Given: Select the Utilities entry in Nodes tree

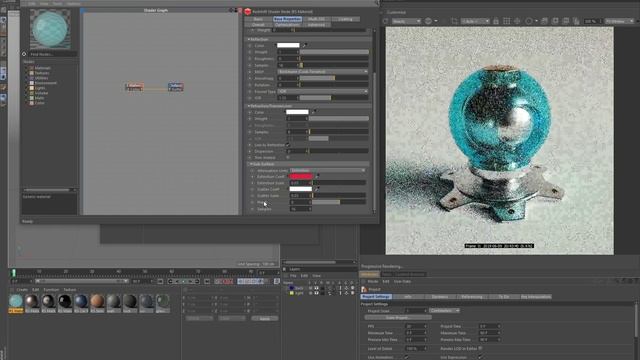Looking at the screenshot, I should (x=41, y=78).
